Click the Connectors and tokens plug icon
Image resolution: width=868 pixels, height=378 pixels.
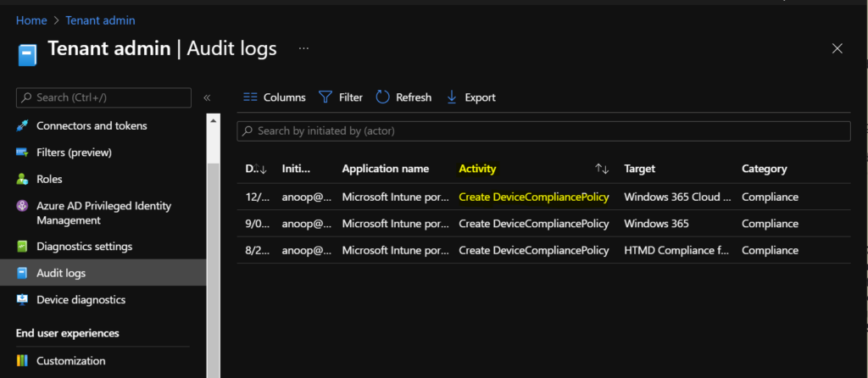22,126
